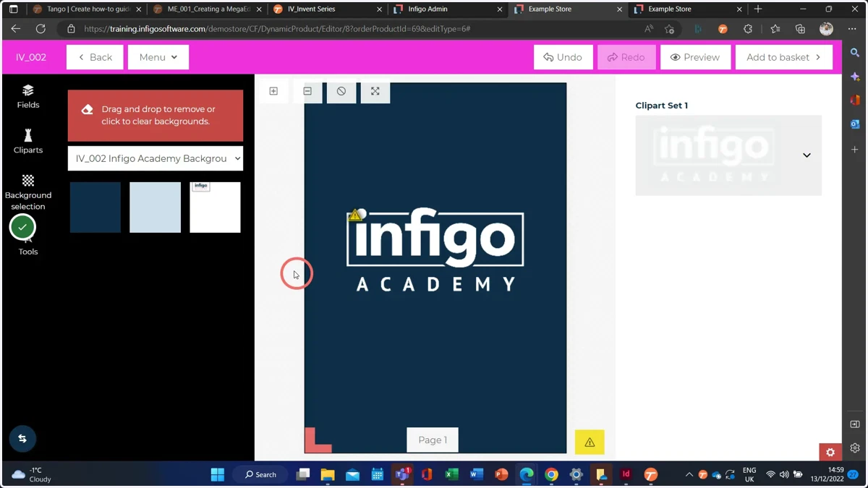The image size is (868, 488).
Task: Add this page to favorites star icon
Action: (670, 29)
